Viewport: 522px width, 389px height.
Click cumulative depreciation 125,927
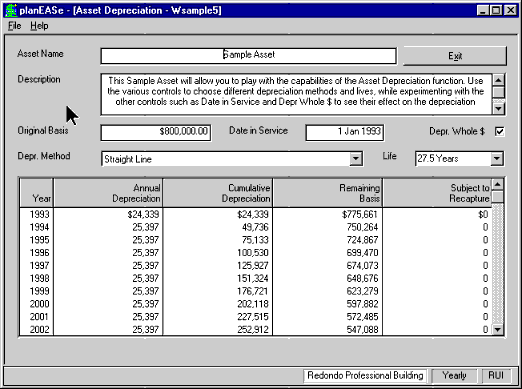(x=253, y=266)
